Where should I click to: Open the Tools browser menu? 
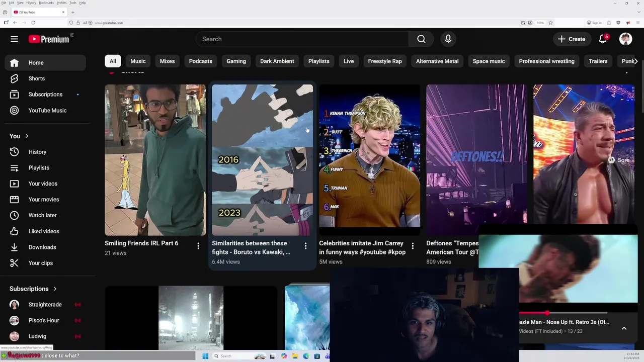[x=73, y=3]
